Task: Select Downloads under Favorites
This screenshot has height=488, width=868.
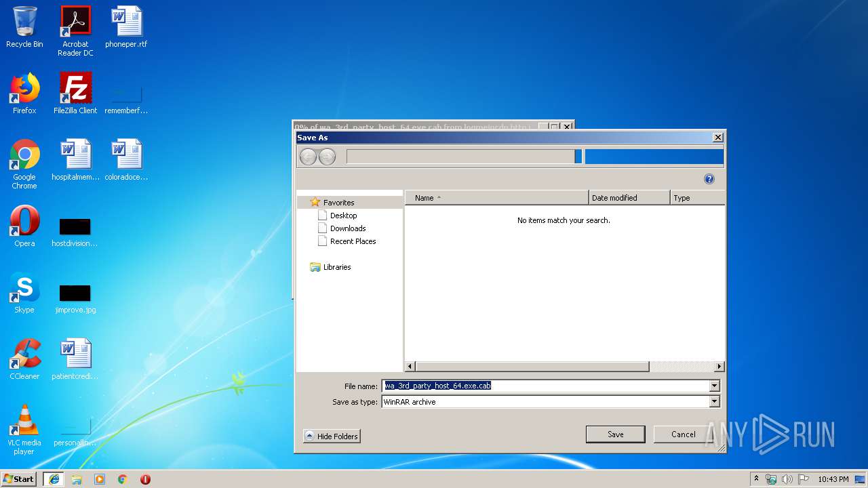Action: (348, 228)
